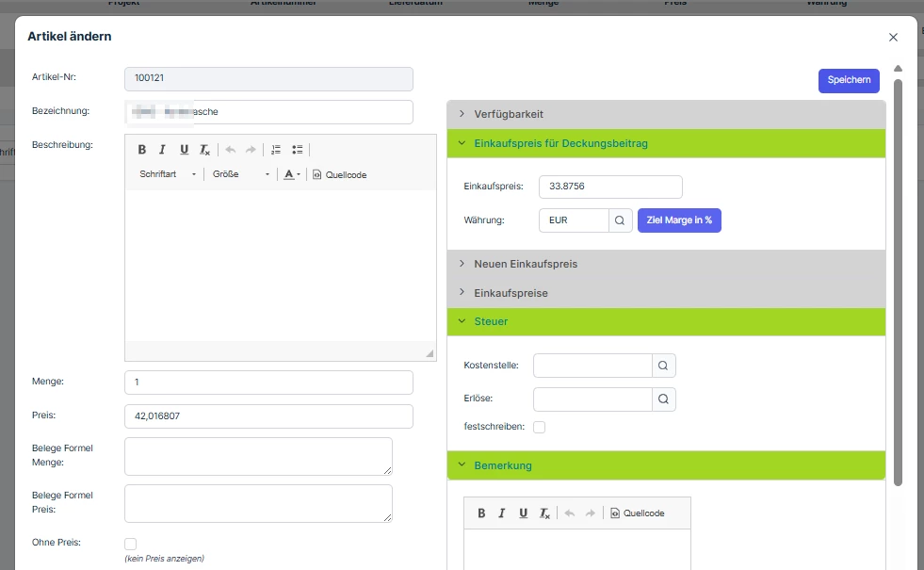Viewport: 924px width, 570px height.
Task: Focus the Artikel-Nr field
Action: click(268, 79)
